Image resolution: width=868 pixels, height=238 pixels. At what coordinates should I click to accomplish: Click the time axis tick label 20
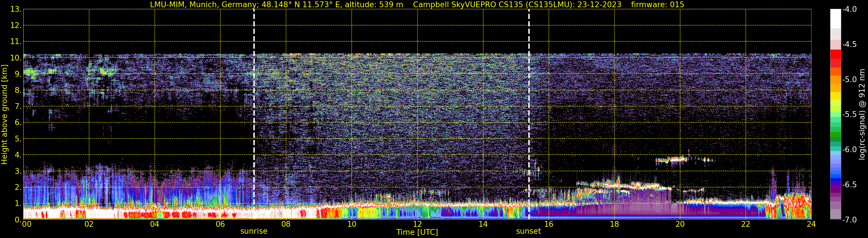680,224
